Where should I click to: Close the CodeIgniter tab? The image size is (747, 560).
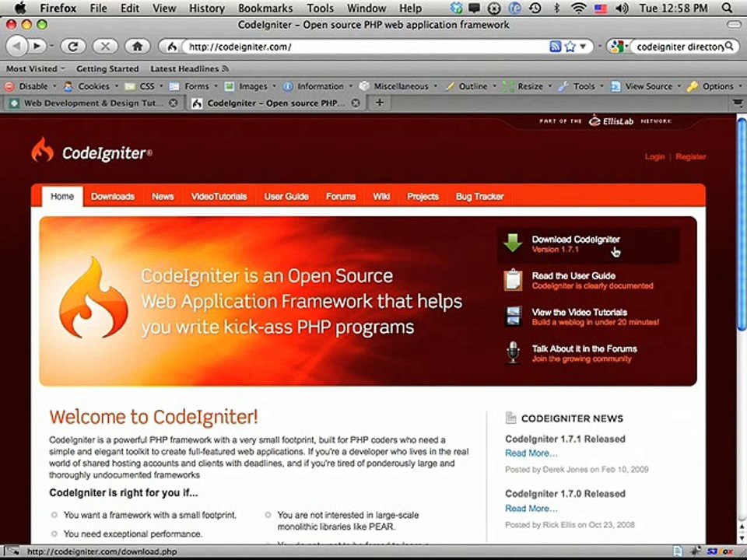[x=356, y=103]
